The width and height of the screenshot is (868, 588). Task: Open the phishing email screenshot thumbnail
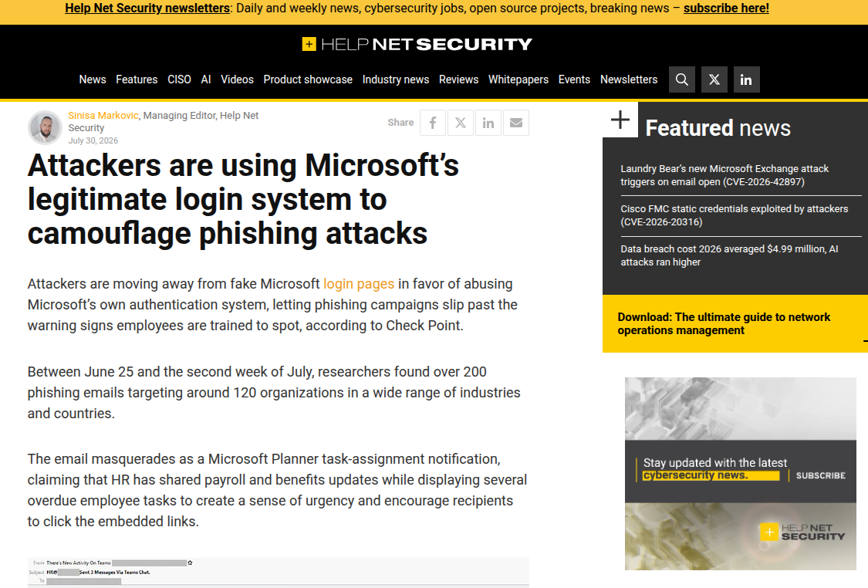pos(279,573)
